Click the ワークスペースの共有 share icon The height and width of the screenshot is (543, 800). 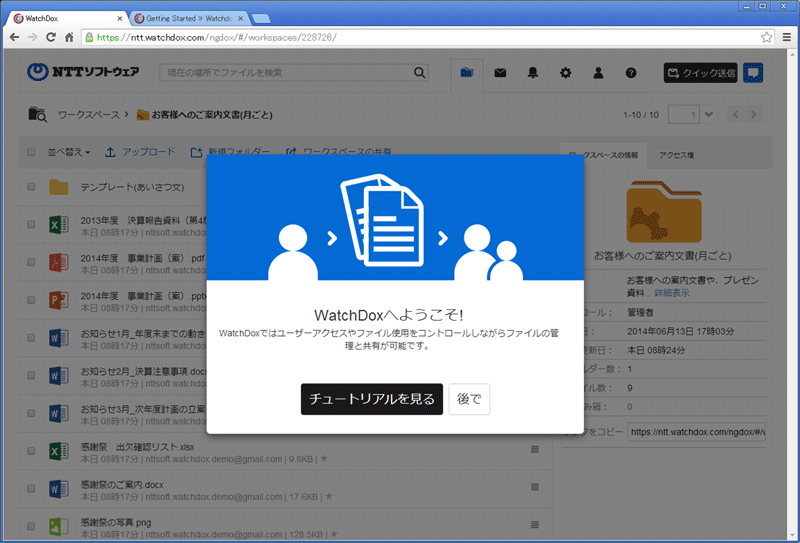[x=291, y=153]
